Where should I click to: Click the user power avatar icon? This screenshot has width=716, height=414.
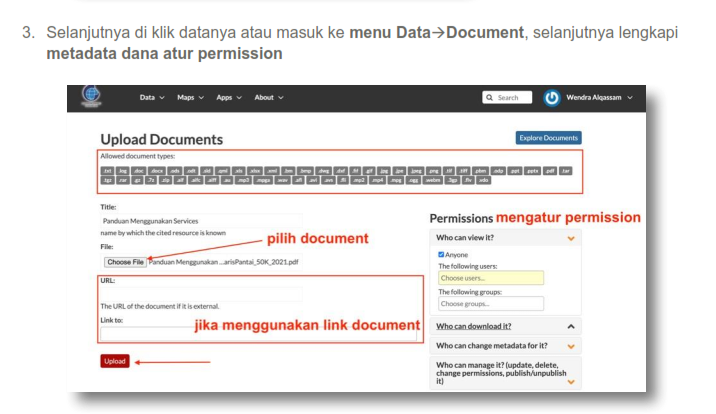[x=552, y=98]
